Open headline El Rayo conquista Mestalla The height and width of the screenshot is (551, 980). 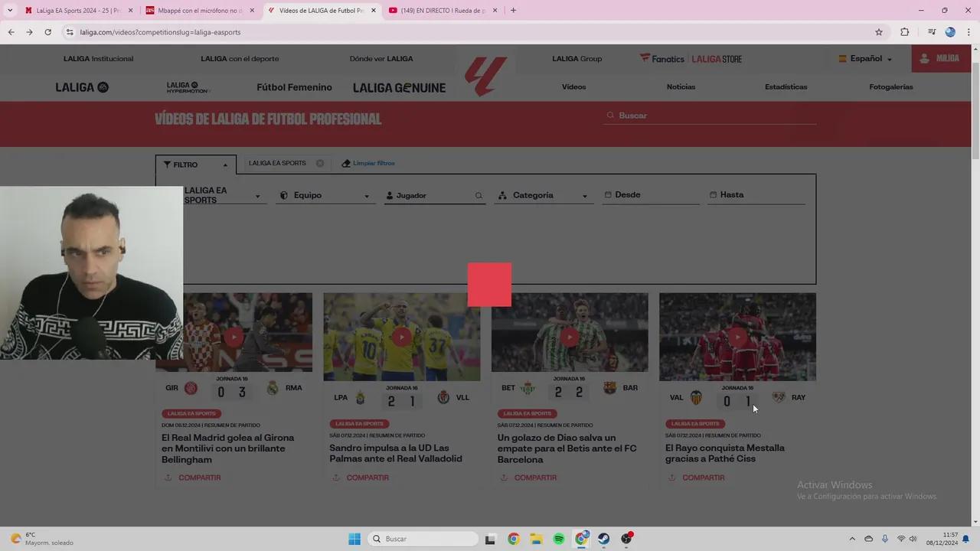click(725, 453)
